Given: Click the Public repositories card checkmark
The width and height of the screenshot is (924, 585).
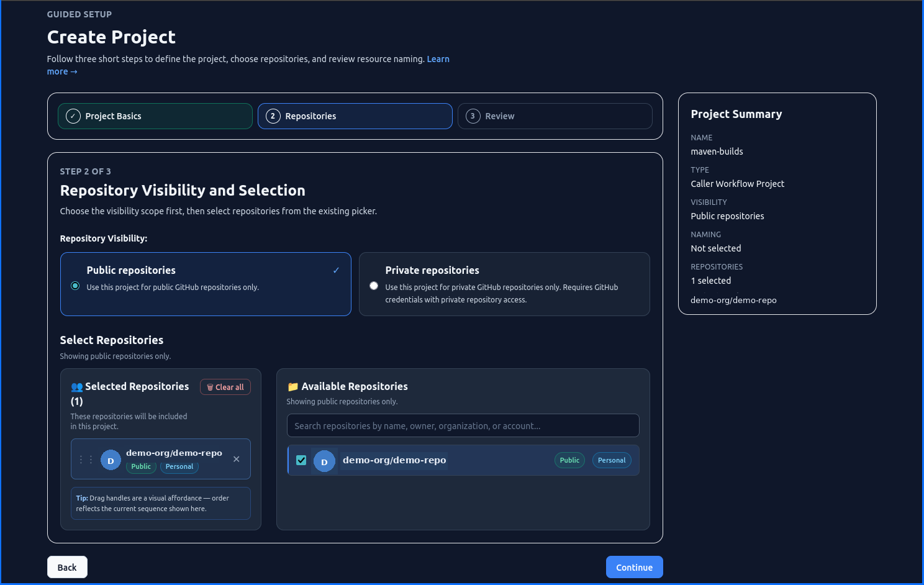Looking at the screenshot, I should click(x=336, y=270).
